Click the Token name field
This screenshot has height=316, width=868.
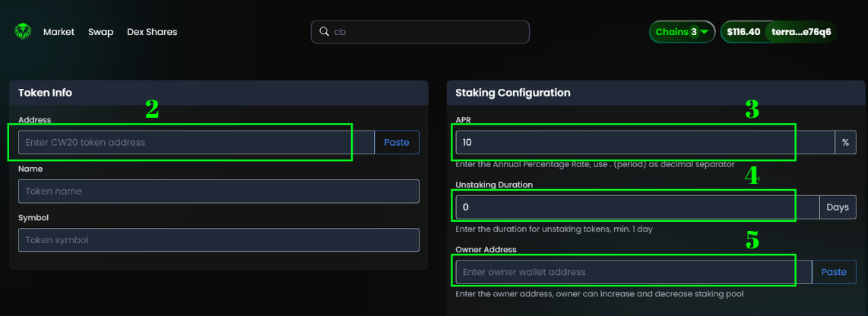pyautogui.click(x=219, y=191)
